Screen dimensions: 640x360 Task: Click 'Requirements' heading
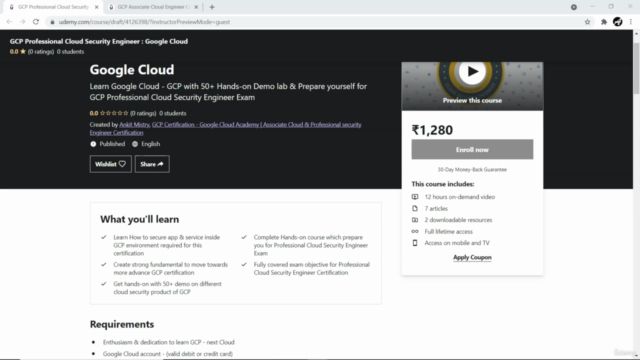[x=122, y=324]
